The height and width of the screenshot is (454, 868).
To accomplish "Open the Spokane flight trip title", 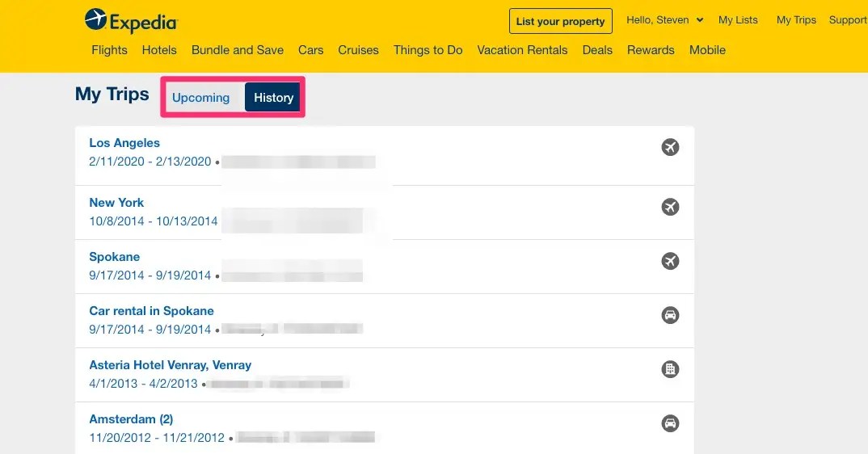I will click(x=115, y=257).
